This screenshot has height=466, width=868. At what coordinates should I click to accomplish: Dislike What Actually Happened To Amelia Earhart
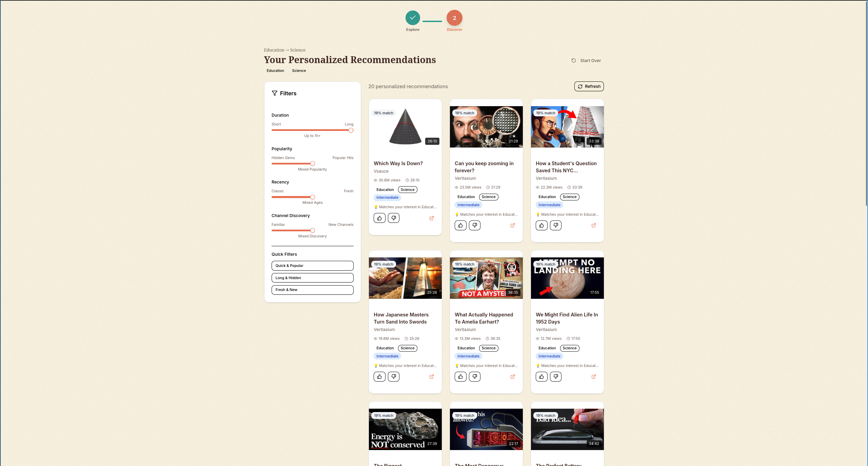tap(475, 377)
